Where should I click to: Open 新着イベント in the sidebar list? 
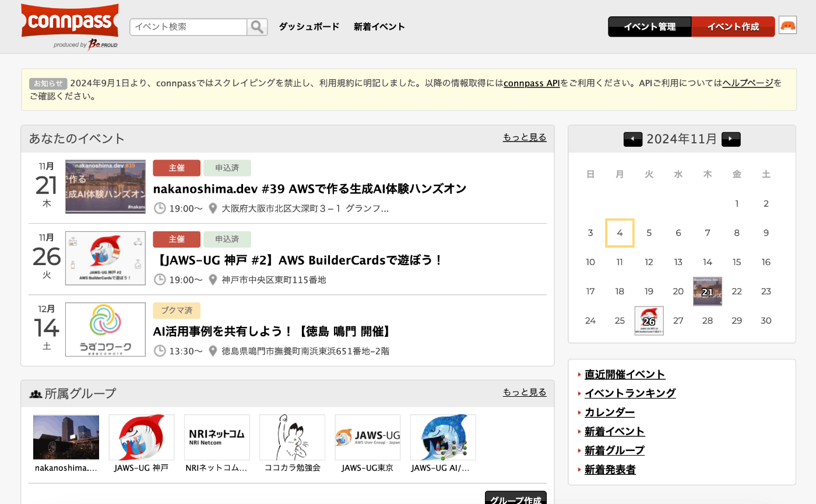[x=614, y=432]
